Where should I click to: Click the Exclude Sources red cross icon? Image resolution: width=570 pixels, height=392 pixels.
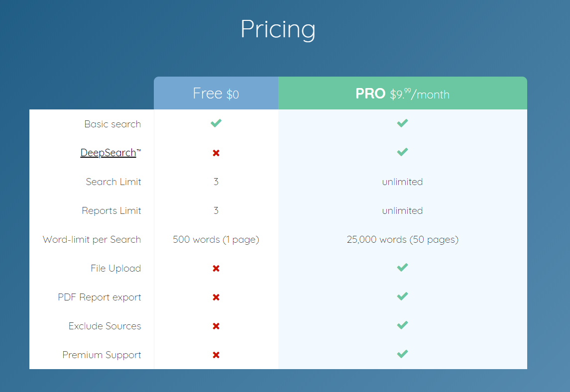pyautogui.click(x=216, y=326)
